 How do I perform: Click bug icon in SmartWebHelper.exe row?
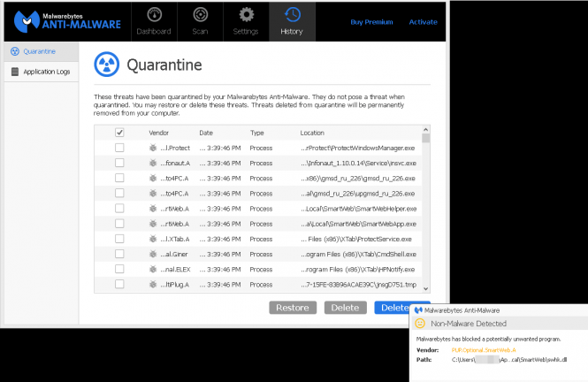(153, 209)
